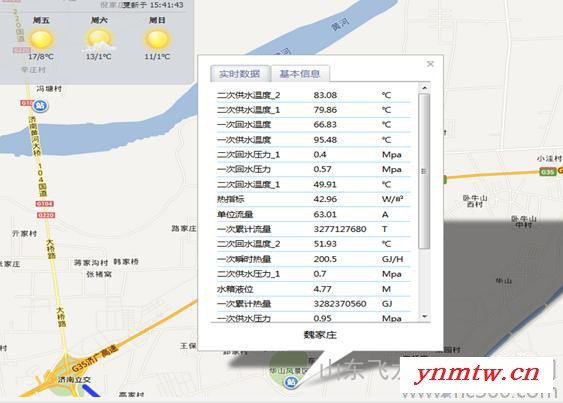Click the scrollbar down arrow in data list

point(424,316)
